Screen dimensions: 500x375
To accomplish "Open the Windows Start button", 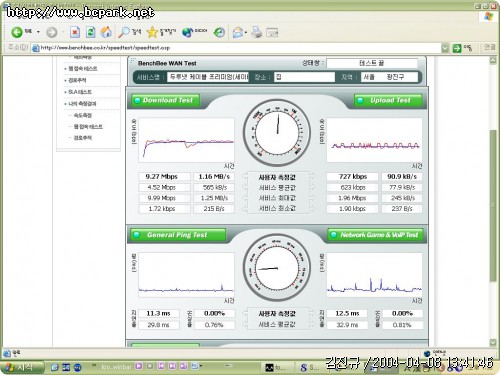I will [22, 367].
